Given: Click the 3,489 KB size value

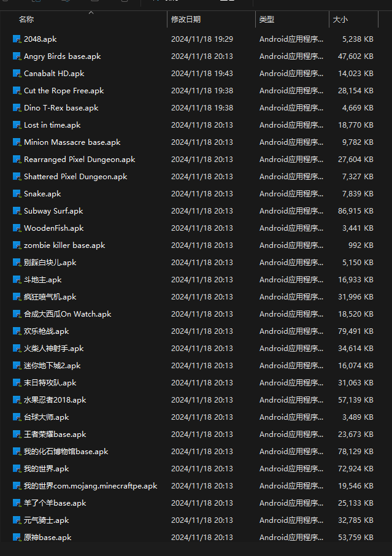Looking at the screenshot, I should [x=358, y=417].
